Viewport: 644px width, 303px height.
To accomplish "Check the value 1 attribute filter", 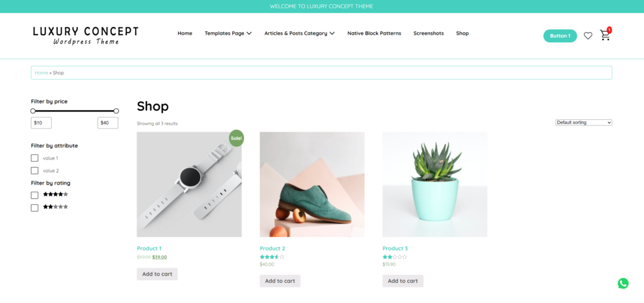I will (x=35, y=158).
